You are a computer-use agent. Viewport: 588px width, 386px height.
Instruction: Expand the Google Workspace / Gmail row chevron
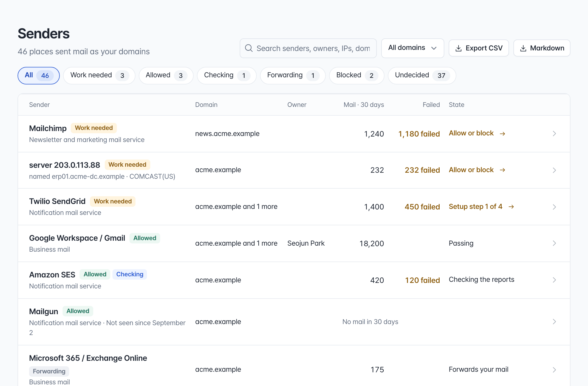tap(554, 243)
